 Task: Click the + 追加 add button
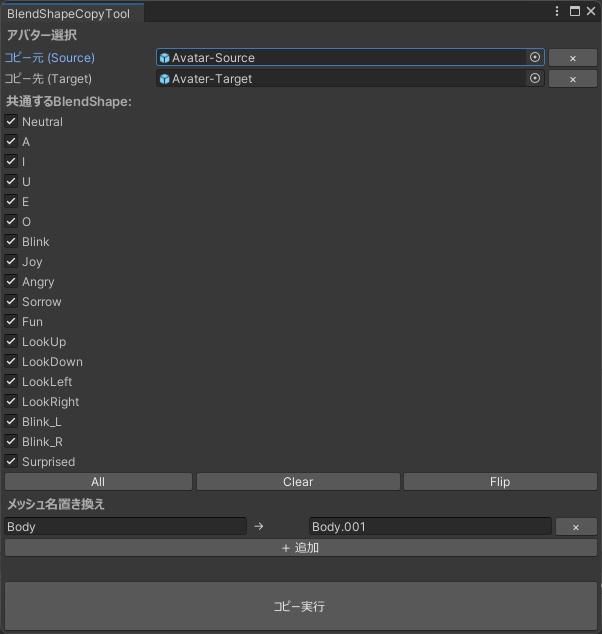pos(301,548)
